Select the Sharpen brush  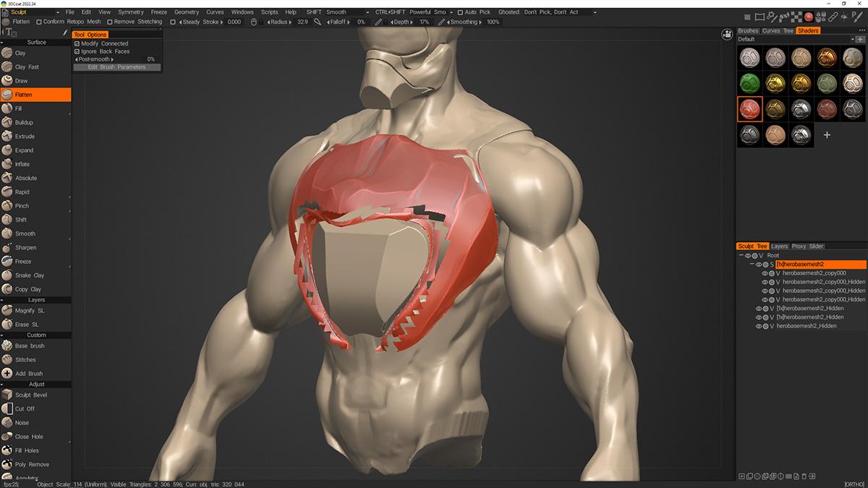tap(35, 247)
